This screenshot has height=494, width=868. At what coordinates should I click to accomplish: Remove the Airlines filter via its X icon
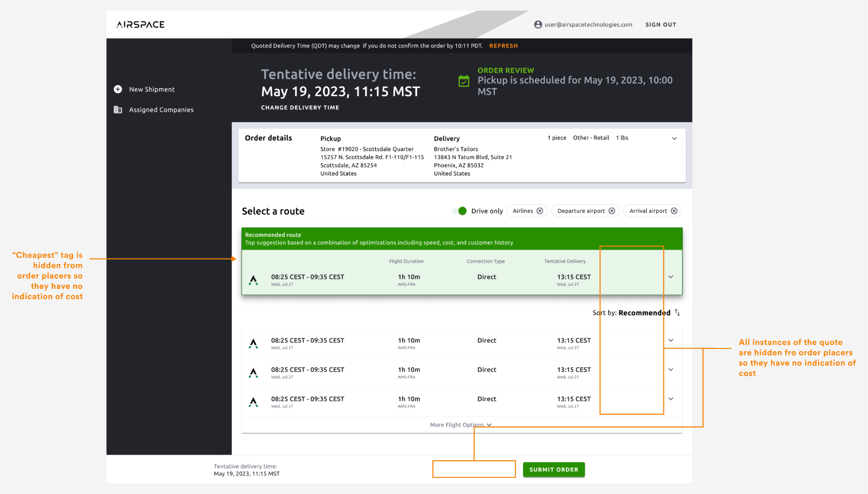point(540,211)
